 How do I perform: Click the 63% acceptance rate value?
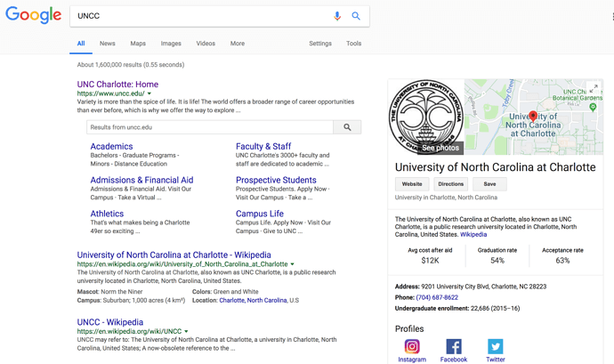[562, 261]
